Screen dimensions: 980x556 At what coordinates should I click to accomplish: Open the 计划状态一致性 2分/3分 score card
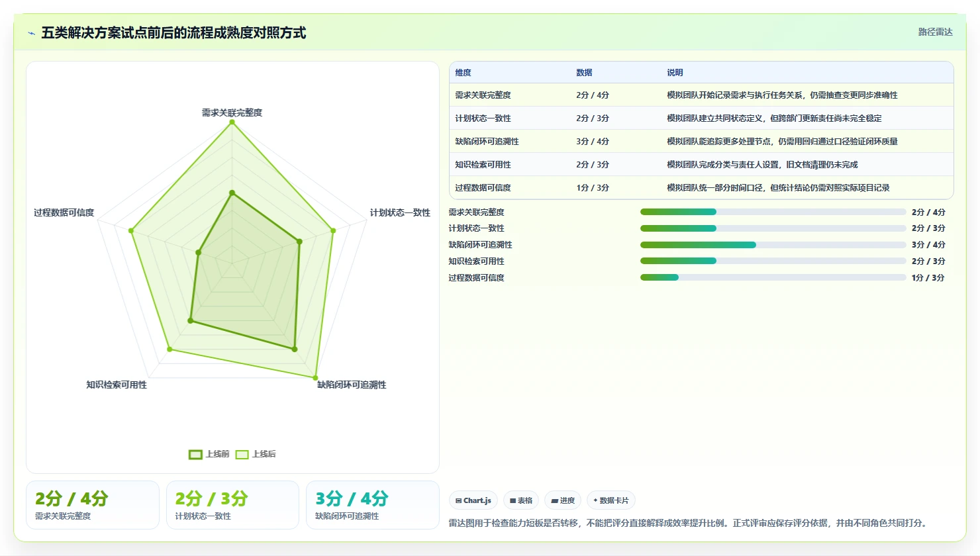232,505
